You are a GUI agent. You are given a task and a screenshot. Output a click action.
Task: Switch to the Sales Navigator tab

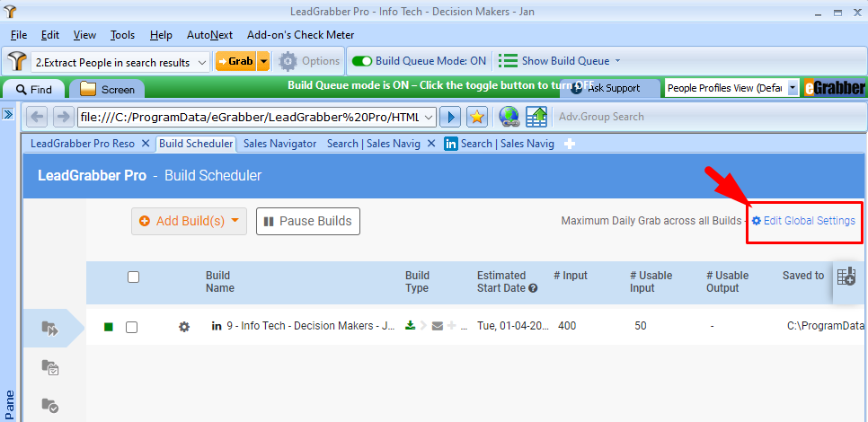click(x=279, y=144)
